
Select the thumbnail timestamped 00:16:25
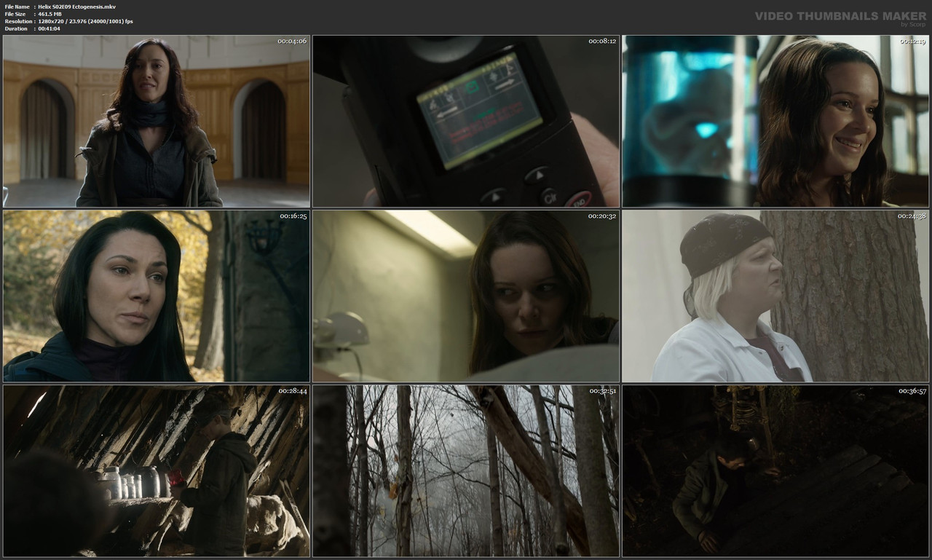pos(157,296)
